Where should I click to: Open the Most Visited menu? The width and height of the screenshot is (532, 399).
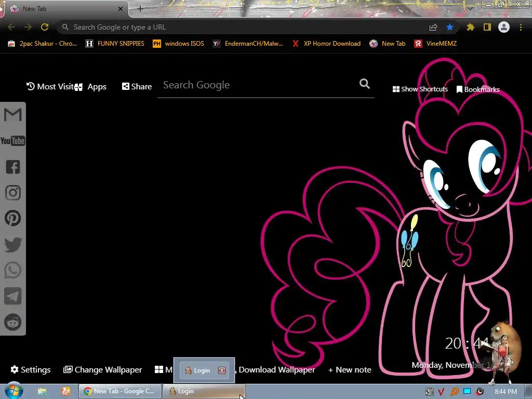pos(50,87)
